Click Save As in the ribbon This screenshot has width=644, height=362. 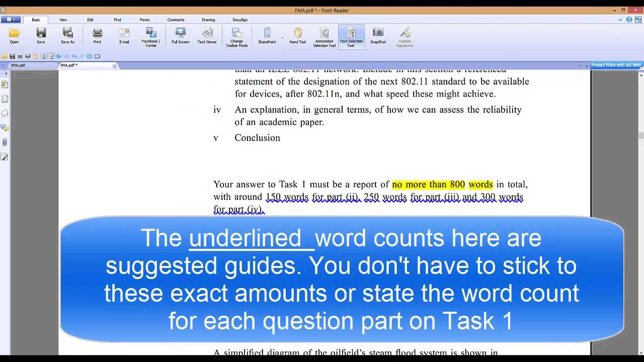coord(67,36)
